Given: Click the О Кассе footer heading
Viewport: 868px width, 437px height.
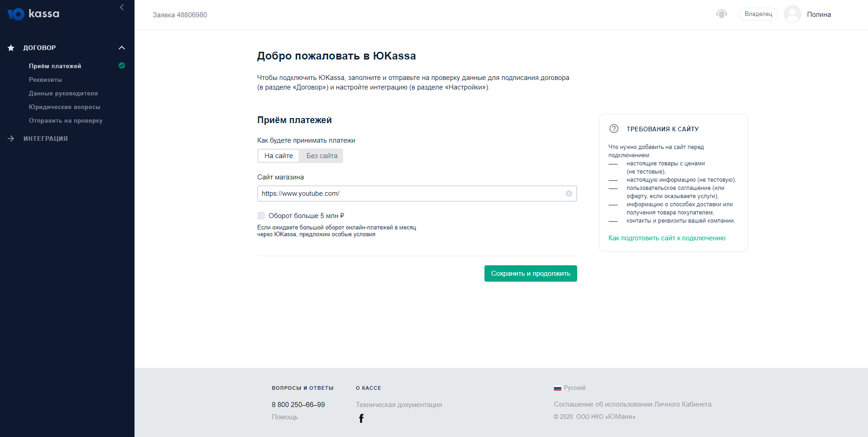Looking at the screenshot, I should point(369,388).
